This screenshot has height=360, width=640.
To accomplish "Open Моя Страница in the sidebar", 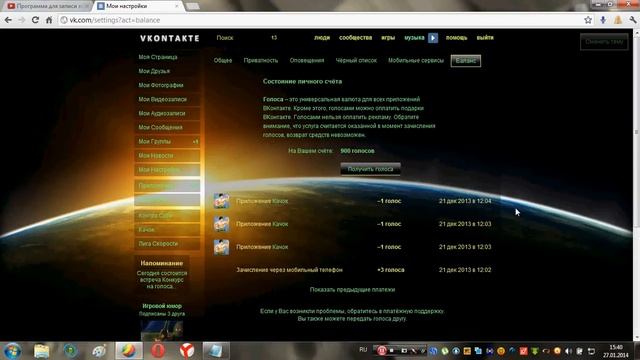I will [167, 57].
